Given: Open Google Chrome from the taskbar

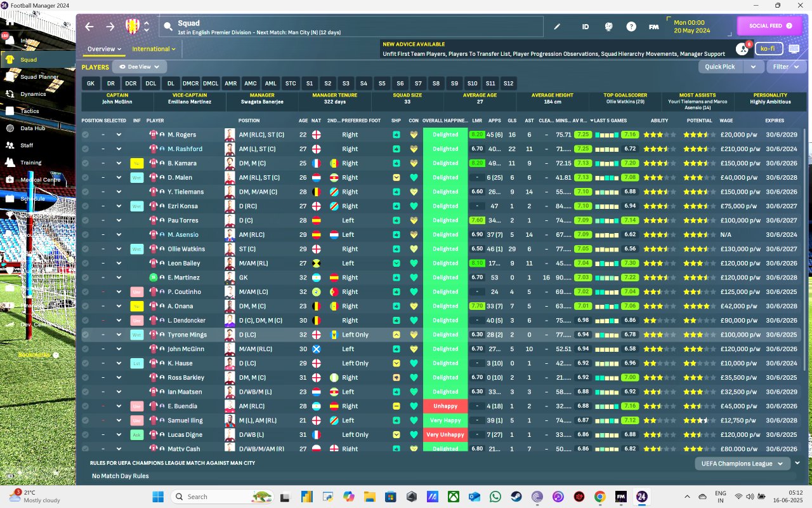Looking at the screenshot, I should [600, 497].
